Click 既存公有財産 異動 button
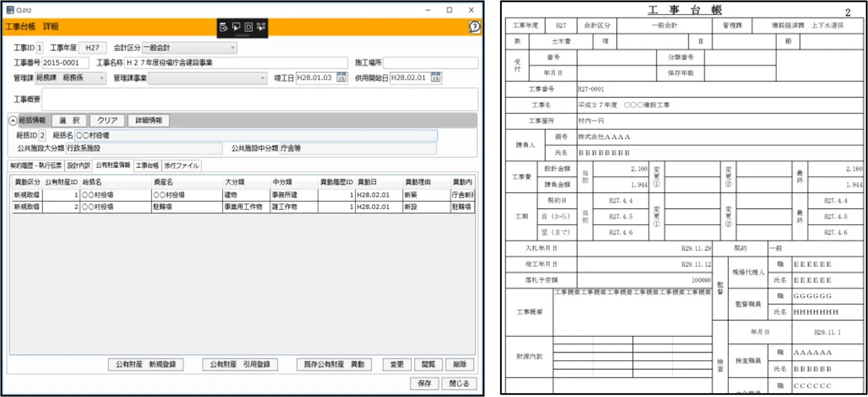Viewport: 868px width, 397px height. click(x=334, y=364)
